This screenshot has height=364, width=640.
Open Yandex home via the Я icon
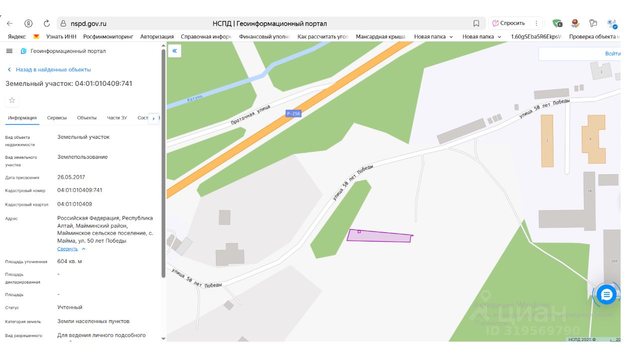click(28, 23)
